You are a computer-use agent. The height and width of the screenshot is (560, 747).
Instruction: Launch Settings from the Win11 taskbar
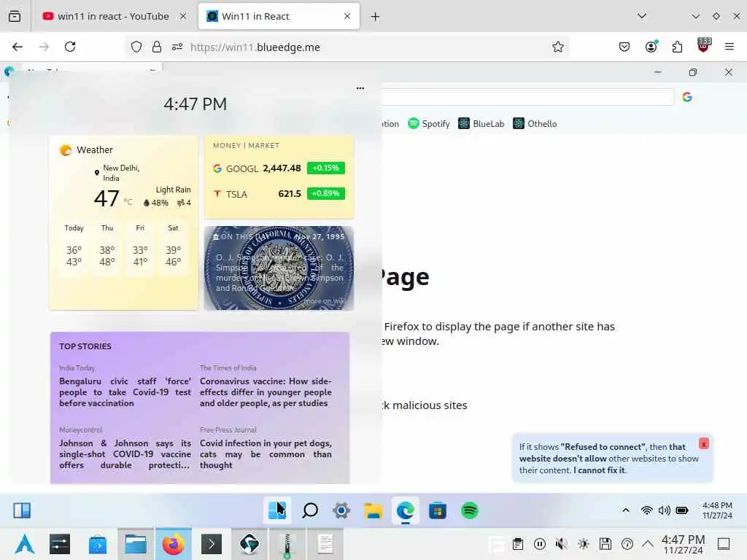tap(341, 510)
